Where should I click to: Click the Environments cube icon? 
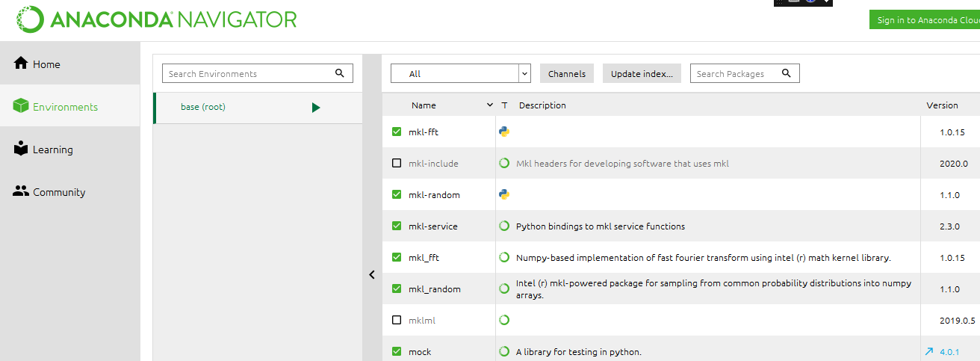pos(21,106)
